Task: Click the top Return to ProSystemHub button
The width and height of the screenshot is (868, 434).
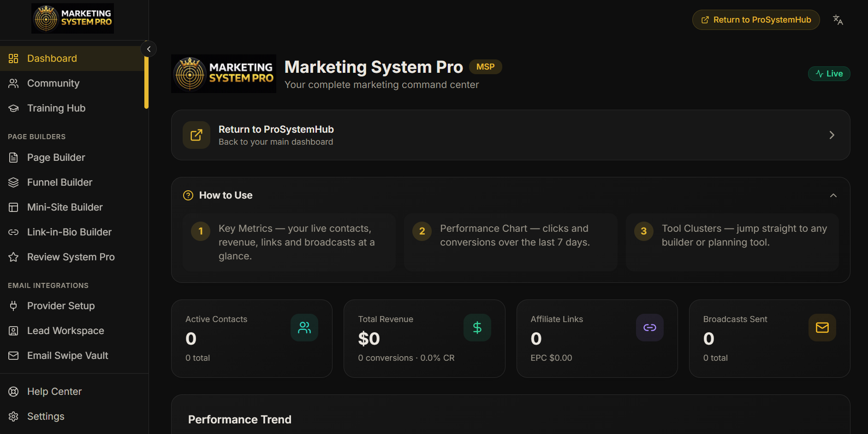Action: (x=756, y=20)
